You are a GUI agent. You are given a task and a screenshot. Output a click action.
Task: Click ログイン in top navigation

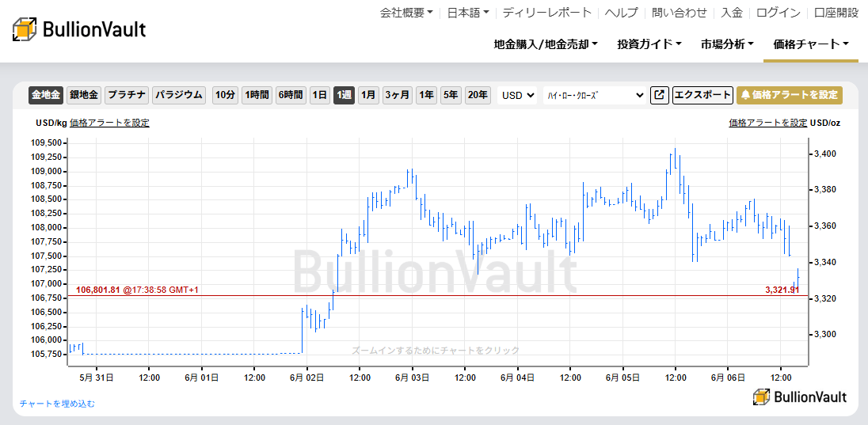(779, 12)
